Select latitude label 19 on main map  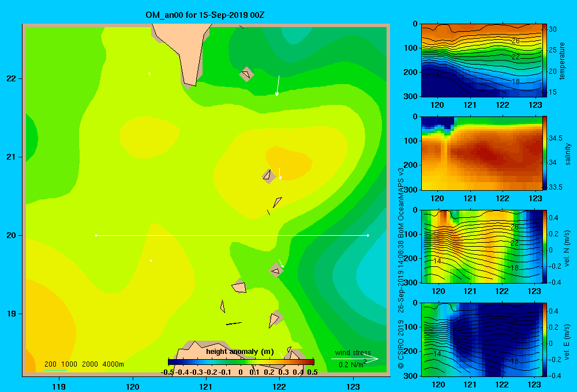[x=12, y=314]
